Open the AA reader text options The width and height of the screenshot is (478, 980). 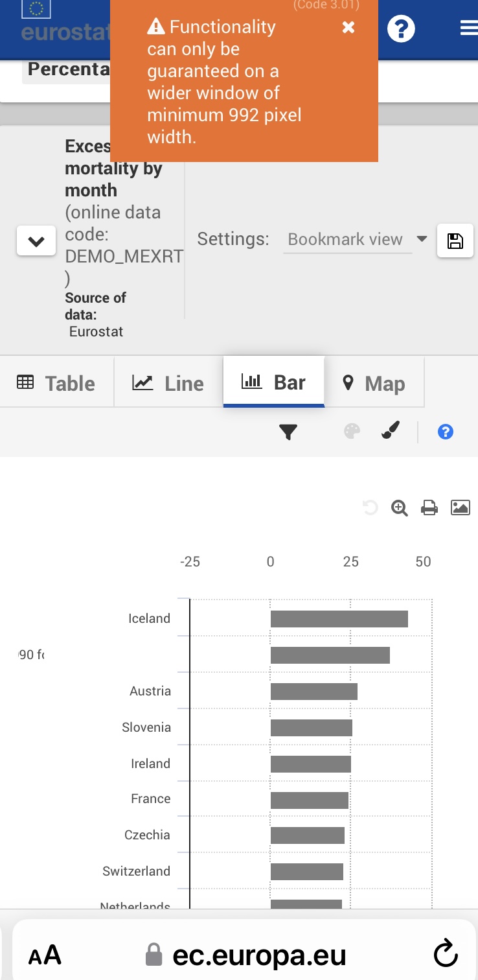pos(45,955)
